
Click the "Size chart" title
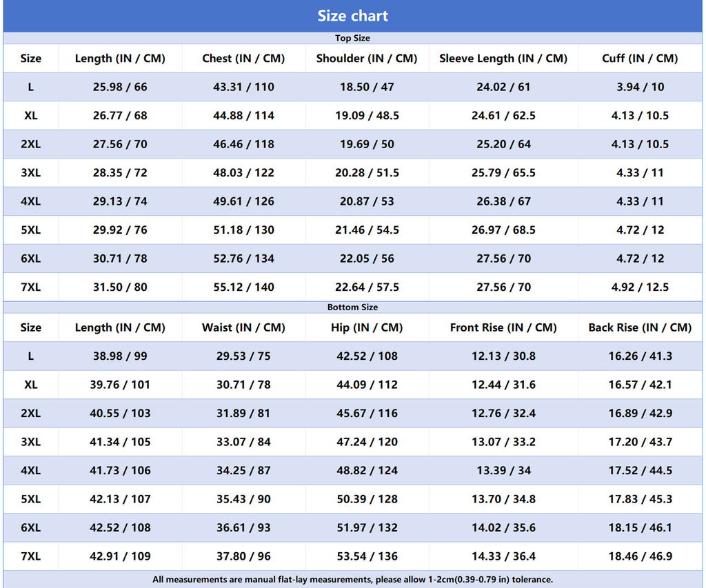coord(352,16)
